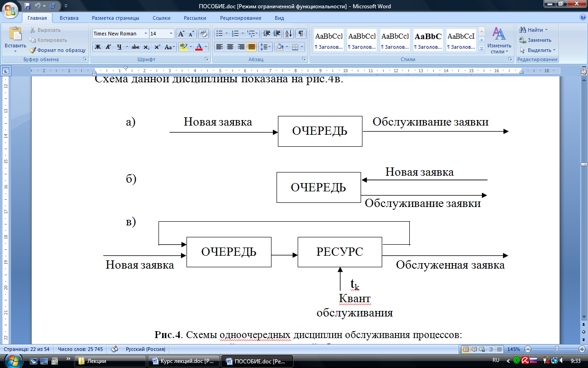
Task: Open Курс лекций.doc from the taskbar
Action: pos(184,361)
